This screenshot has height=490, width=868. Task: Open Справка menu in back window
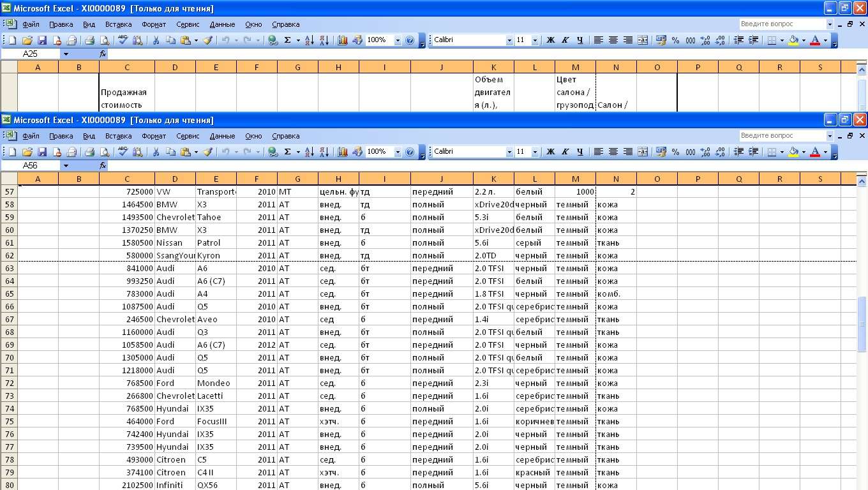pyautogui.click(x=285, y=24)
